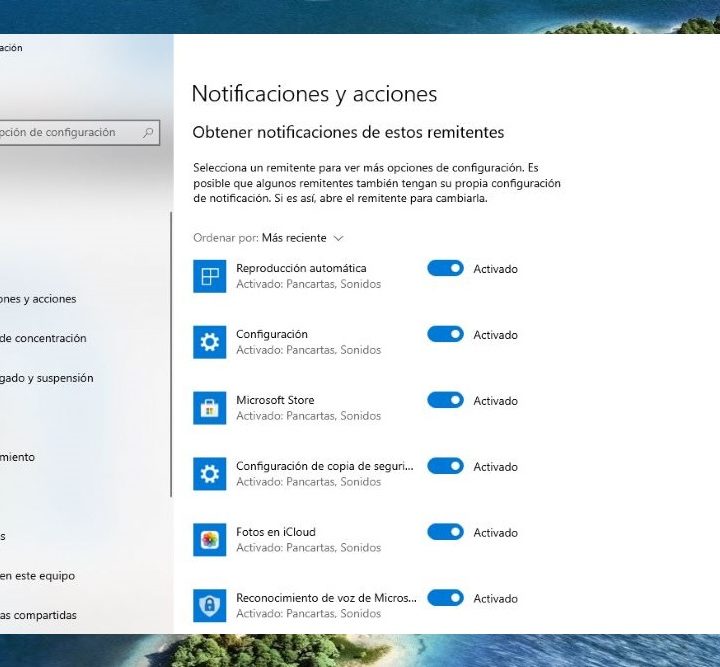Turn off Fotos en iCloud notifications
Image resolution: width=720 pixels, height=667 pixels.
point(445,532)
